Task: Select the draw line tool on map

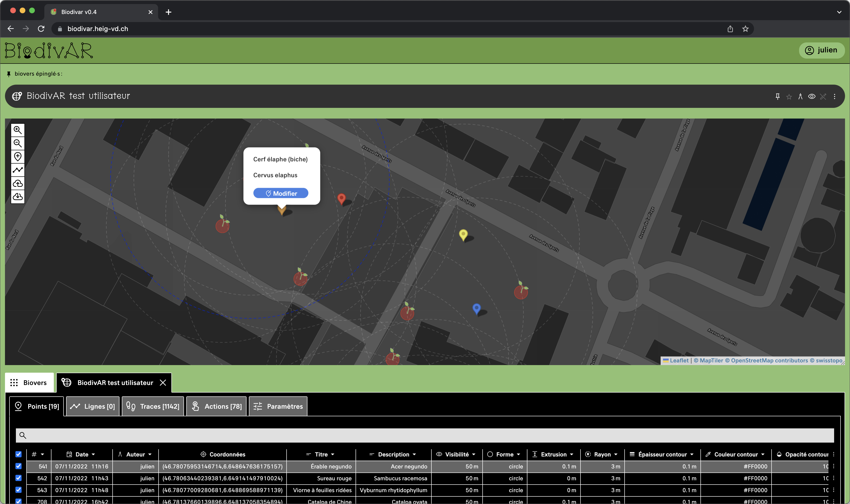Action: pyautogui.click(x=18, y=170)
